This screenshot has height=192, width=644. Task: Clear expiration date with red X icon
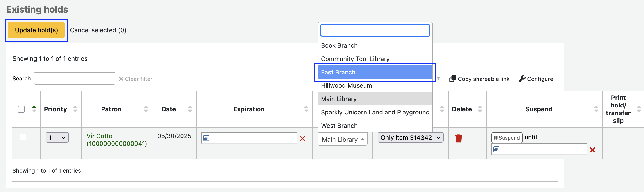(x=302, y=138)
